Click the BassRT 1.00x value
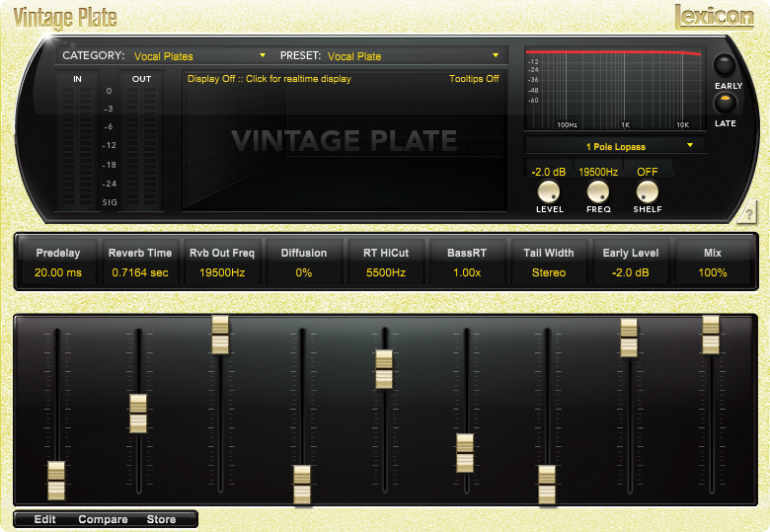 pos(467,272)
